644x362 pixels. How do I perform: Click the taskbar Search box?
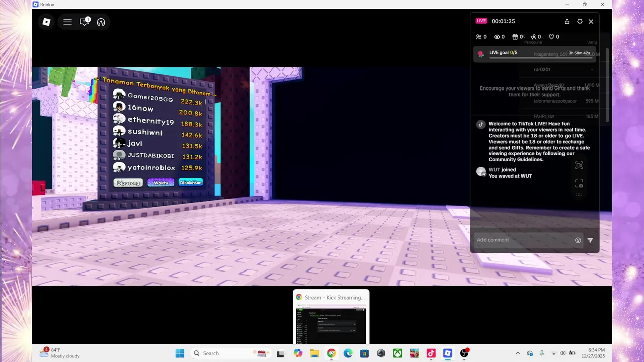tap(230, 353)
